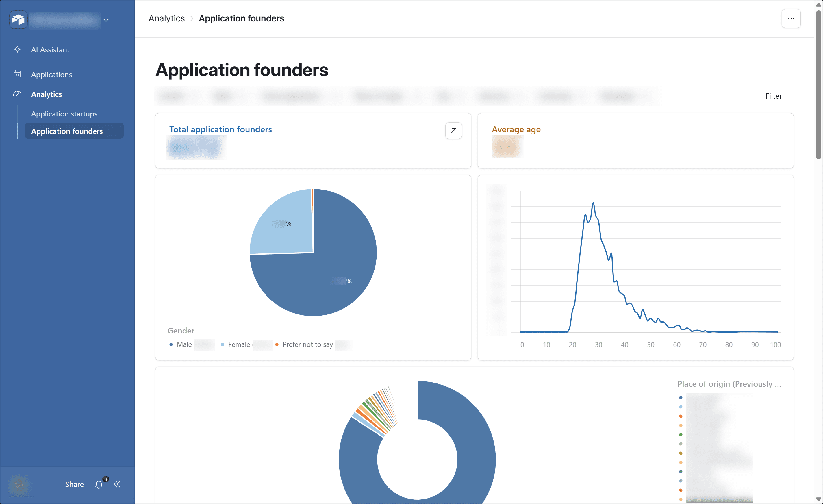The image size is (823, 504).
Task: Open AI Assistant in sidebar
Action: tap(50, 49)
